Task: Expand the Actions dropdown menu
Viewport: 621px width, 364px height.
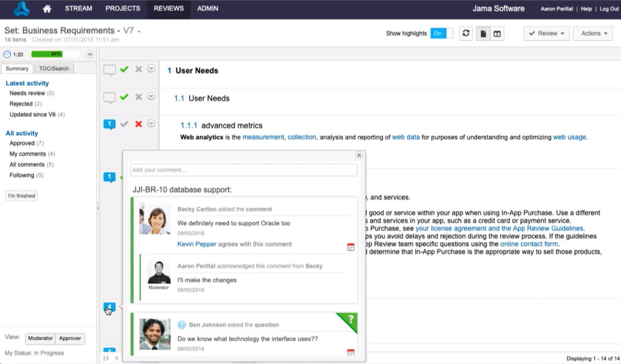Action: point(593,33)
